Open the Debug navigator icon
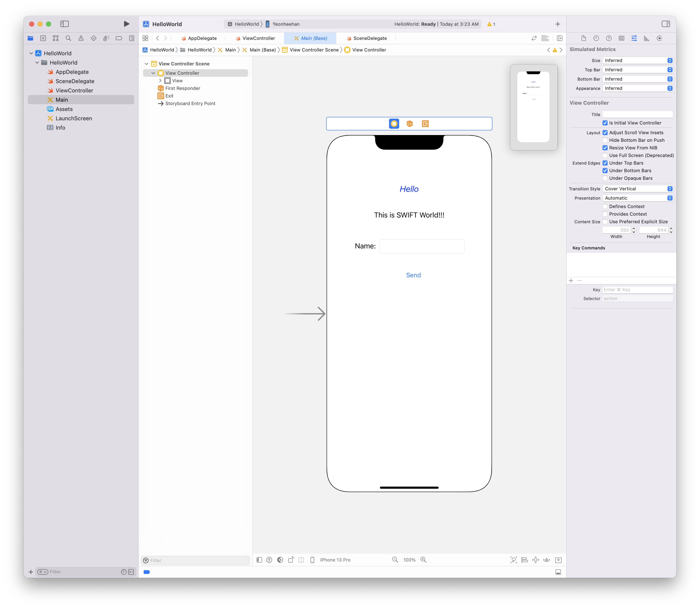 (x=106, y=38)
